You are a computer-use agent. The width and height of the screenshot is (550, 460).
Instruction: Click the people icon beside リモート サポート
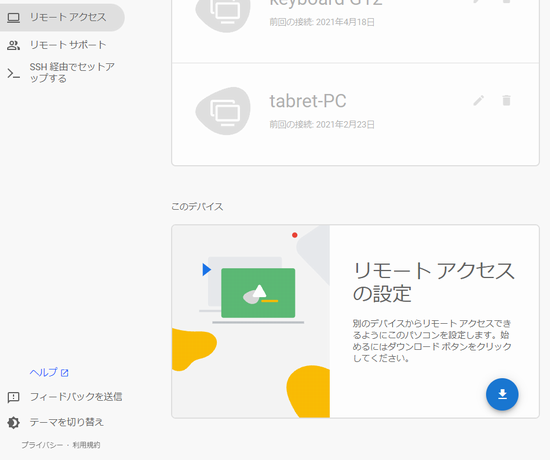13,45
